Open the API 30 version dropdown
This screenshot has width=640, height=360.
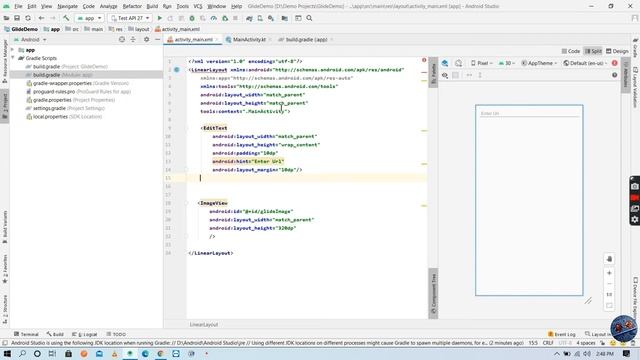point(507,63)
